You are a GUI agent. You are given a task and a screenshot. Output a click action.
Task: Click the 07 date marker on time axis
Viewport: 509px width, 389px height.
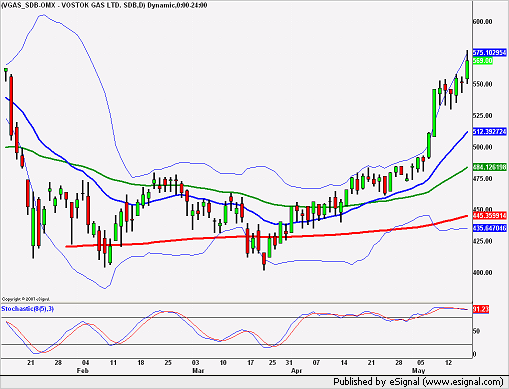tap(316, 363)
